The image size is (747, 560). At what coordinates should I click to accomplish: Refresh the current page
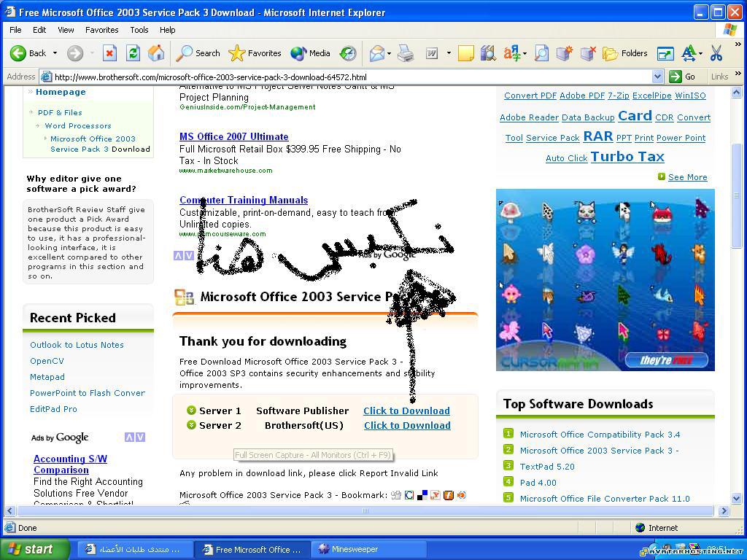pyautogui.click(x=133, y=53)
